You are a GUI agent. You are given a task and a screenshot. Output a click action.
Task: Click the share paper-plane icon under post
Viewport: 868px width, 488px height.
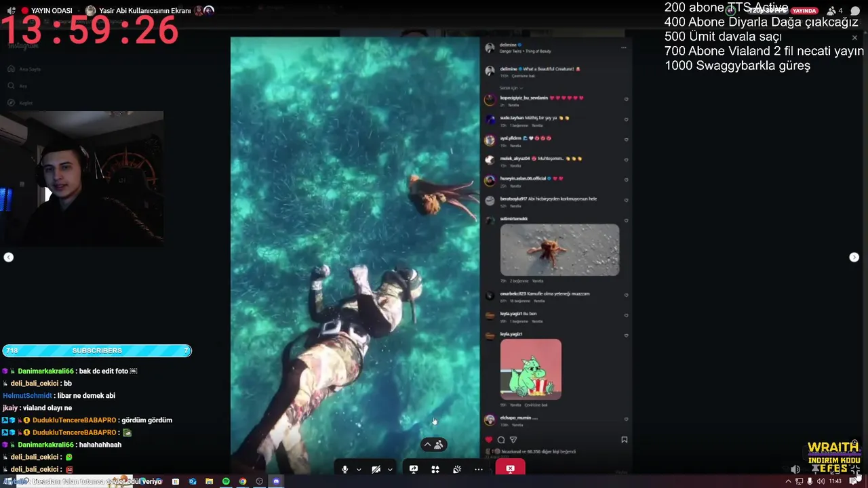click(x=513, y=440)
